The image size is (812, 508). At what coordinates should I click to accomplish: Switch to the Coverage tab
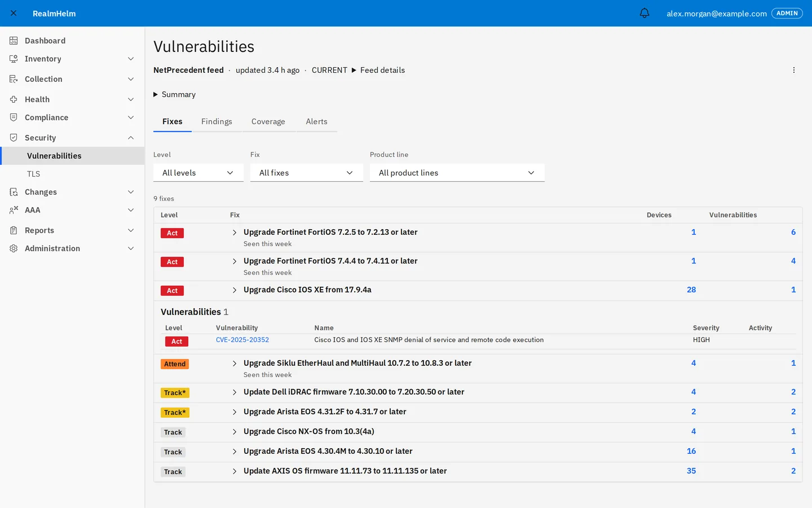[x=268, y=121]
